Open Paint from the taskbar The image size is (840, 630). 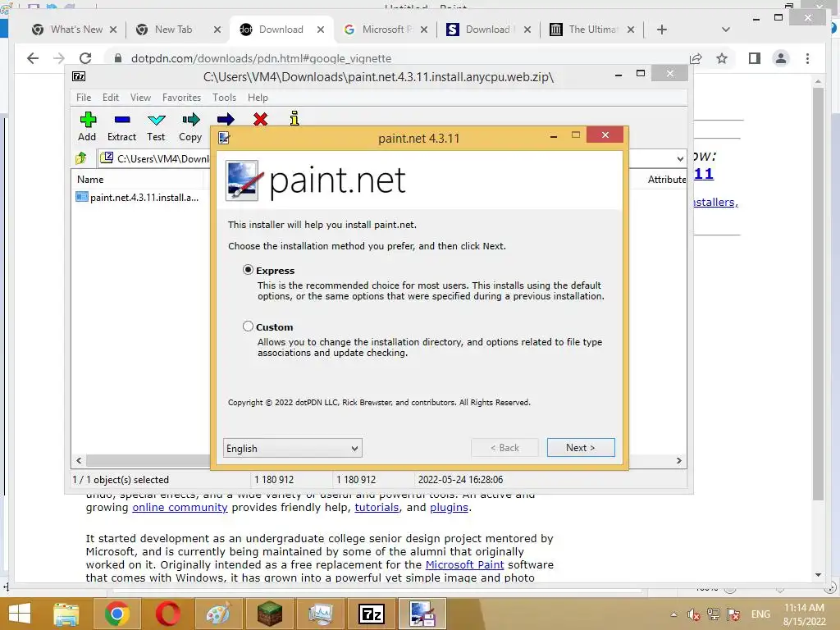coord(218,614)
